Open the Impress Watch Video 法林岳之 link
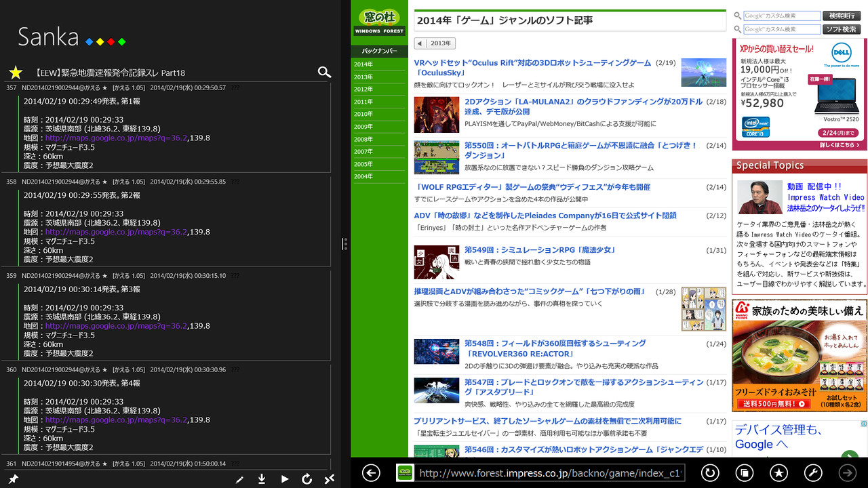The image size is (868, 488). coord(826,197)
